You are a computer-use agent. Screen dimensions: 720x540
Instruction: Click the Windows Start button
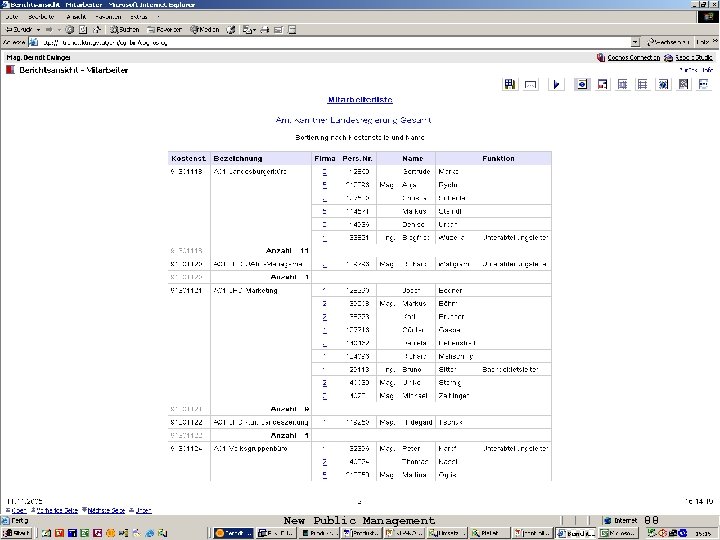pyautogui.click(x=16, y=533)
